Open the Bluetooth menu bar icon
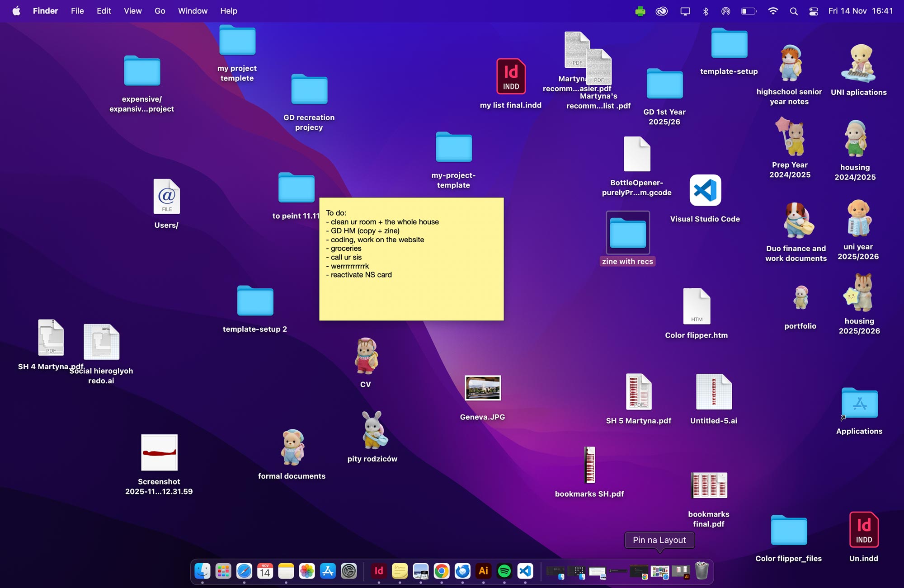The image size is (904, 588). point(705,10)
